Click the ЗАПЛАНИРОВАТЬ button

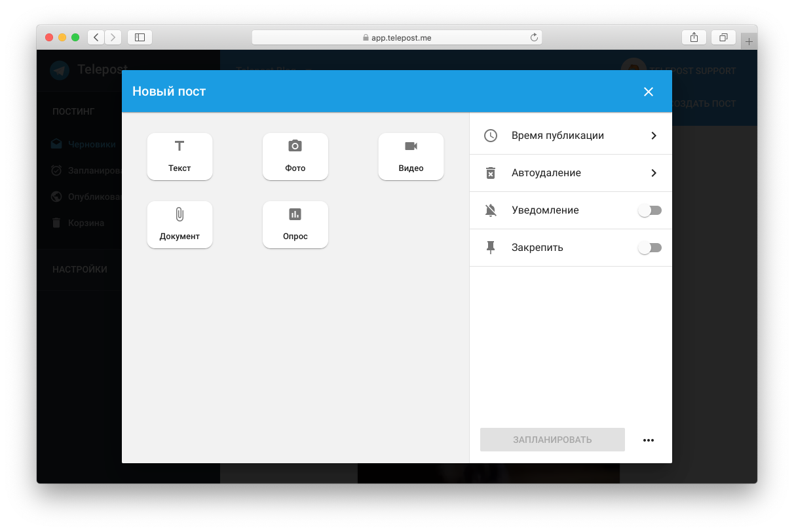click(552, 440)
